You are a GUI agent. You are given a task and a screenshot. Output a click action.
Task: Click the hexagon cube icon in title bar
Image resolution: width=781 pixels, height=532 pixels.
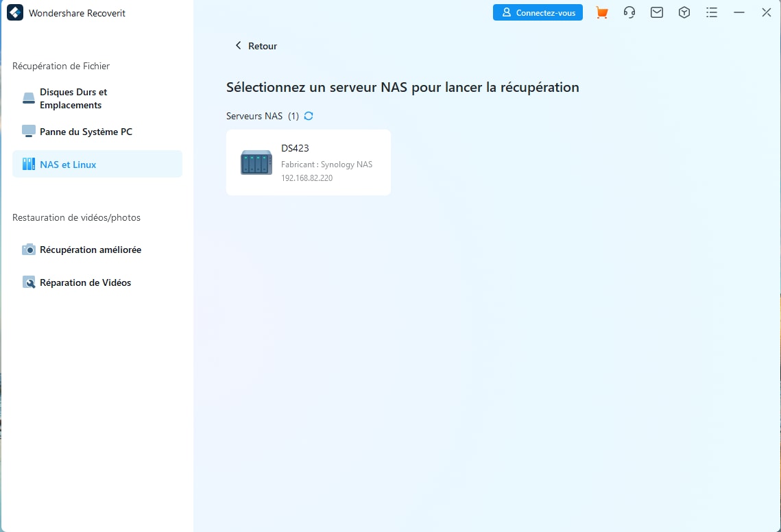pos(684,12)
